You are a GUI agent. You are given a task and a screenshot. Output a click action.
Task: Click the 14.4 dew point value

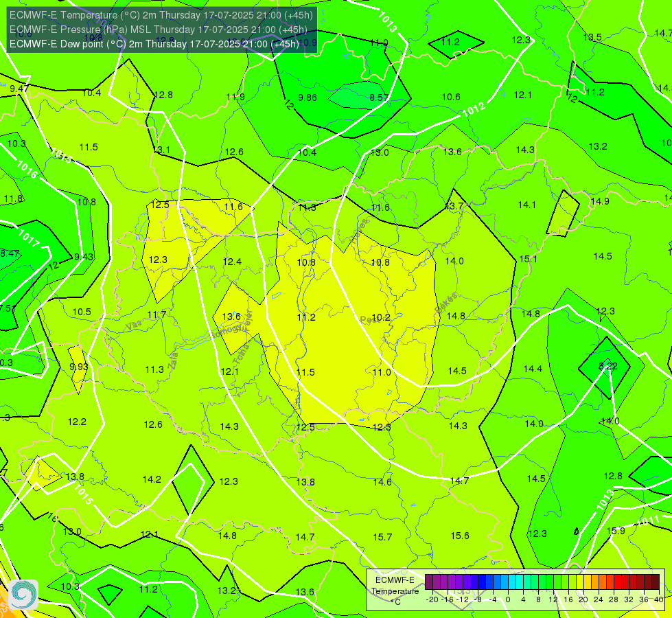533,369
